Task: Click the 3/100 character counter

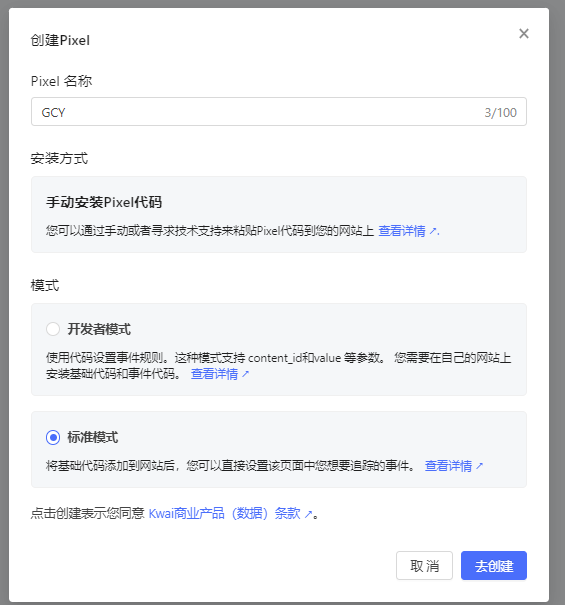Action: (x=501, y=112)
